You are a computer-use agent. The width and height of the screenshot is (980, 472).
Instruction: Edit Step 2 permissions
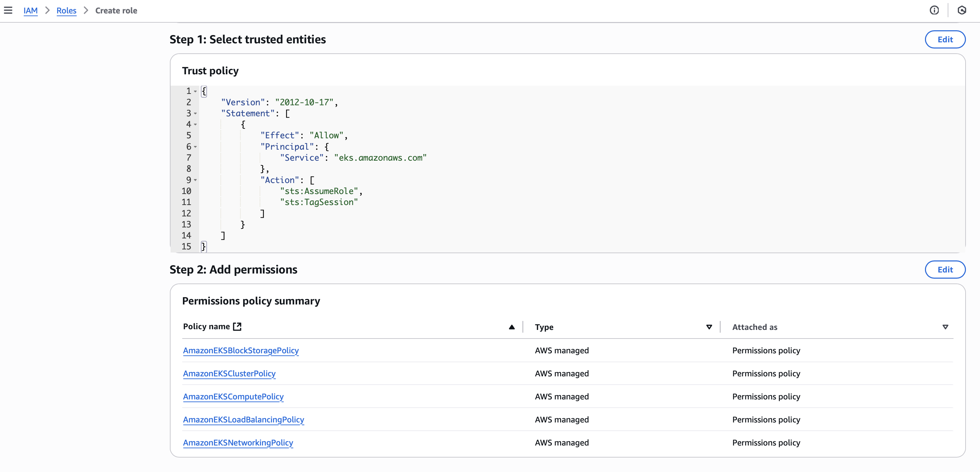click(945, 269)
